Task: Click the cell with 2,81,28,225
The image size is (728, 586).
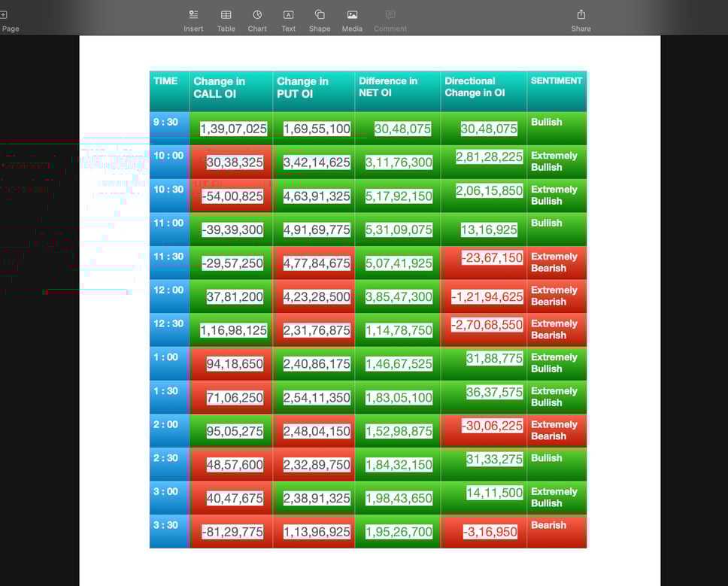Action: (484, 162)
